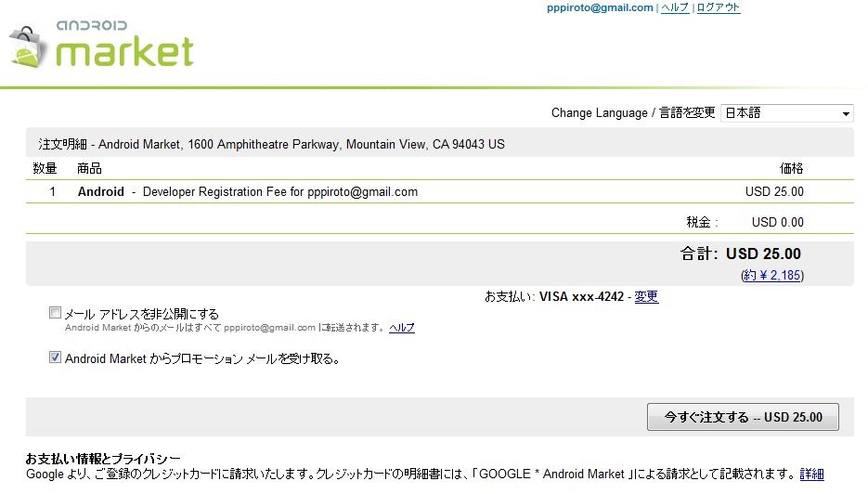The image size is (868, 494).
Task: Click the pppiroto@gmail.com account name in the header
Action: pos(601,7)
